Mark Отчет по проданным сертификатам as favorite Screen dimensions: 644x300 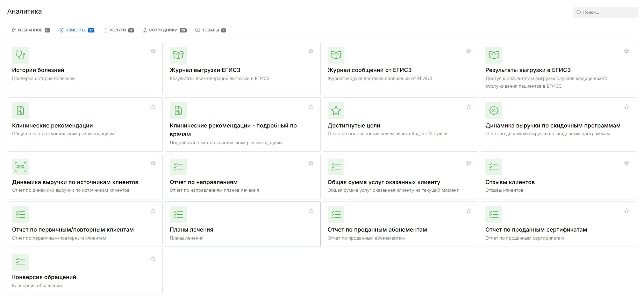tap(627, 211)
